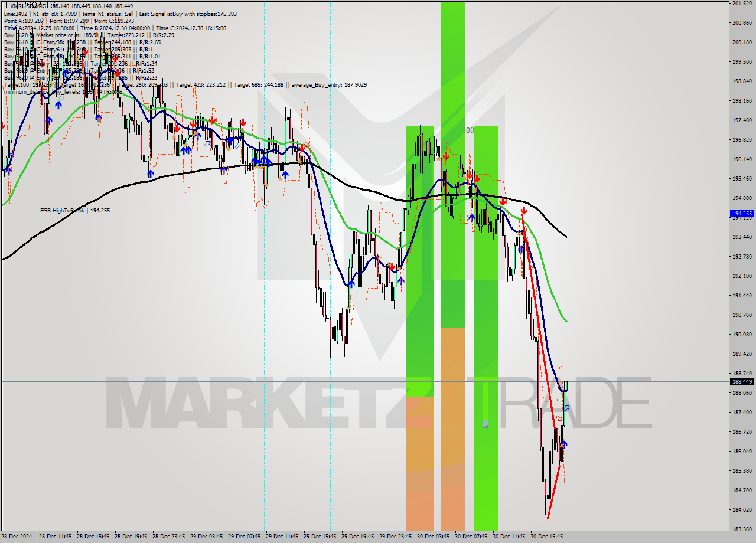This screenshot has width=756, height=543.
Task: Click the 196.820 price axis label
Action: click(x=742, y=140)
